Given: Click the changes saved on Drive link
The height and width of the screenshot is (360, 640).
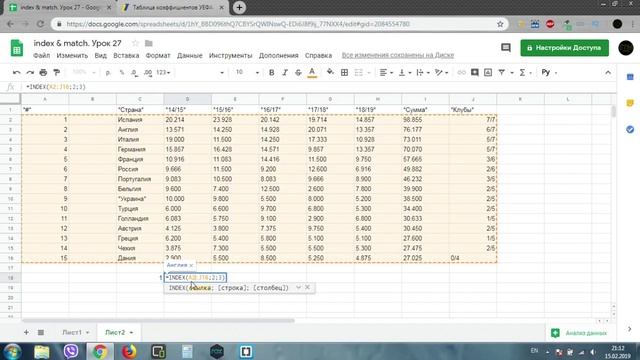Looking at the screenshot, I should [398, 55].
